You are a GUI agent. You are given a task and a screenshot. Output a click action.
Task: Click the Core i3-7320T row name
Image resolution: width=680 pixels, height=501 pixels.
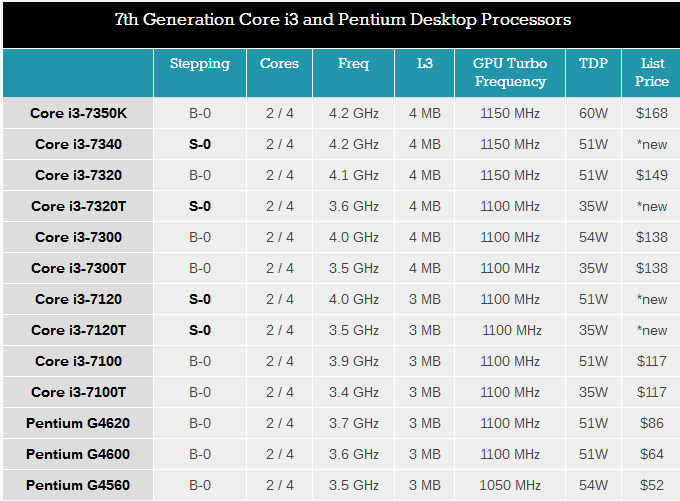78,206
